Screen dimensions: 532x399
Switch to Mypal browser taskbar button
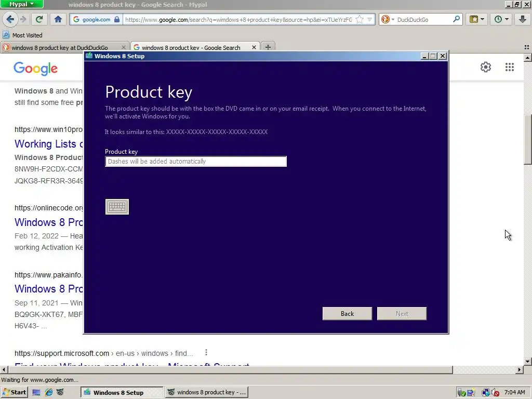(x=206, y=393)
